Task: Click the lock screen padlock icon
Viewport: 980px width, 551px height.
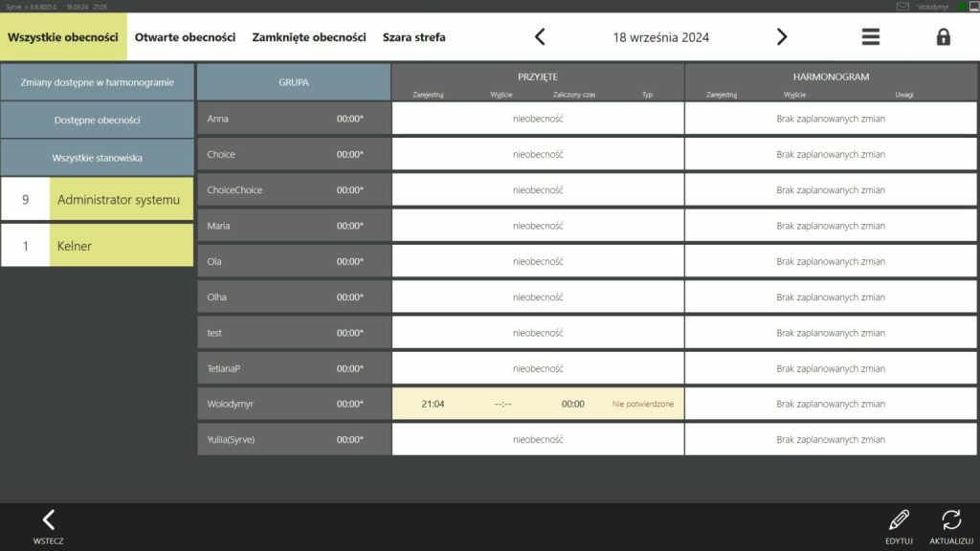Action: tap(943, 37)
